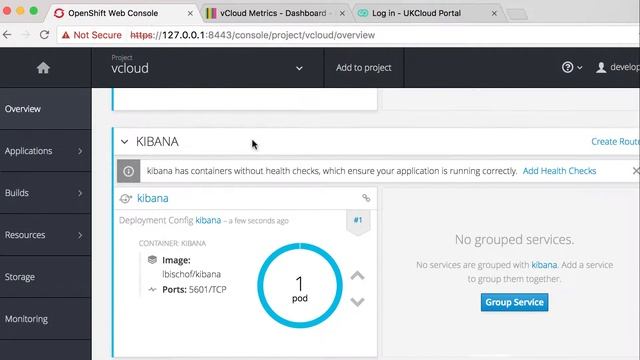Expand the Builds sidebar submenu arrow
This screenshot has width=640, height=360.
tap(80, 193)
